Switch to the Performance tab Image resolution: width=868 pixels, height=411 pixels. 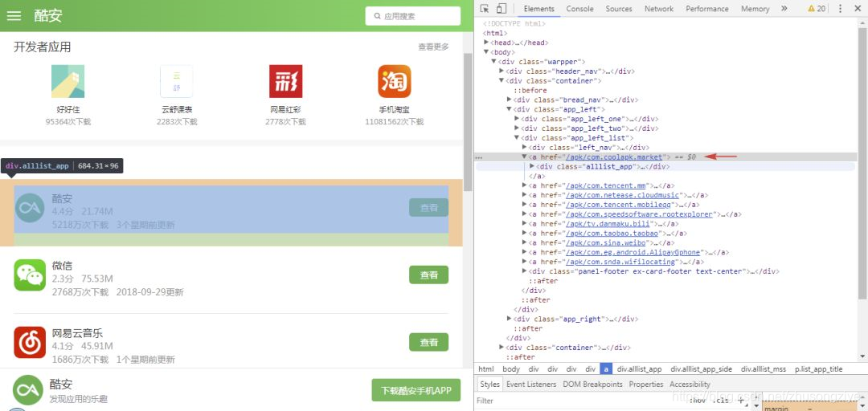pos(707,8)
